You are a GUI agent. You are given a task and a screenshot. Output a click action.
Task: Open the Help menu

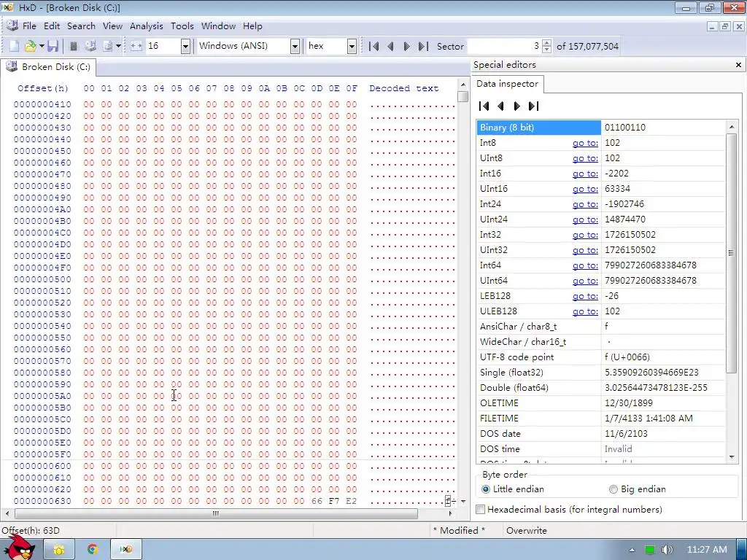(252, 26)
